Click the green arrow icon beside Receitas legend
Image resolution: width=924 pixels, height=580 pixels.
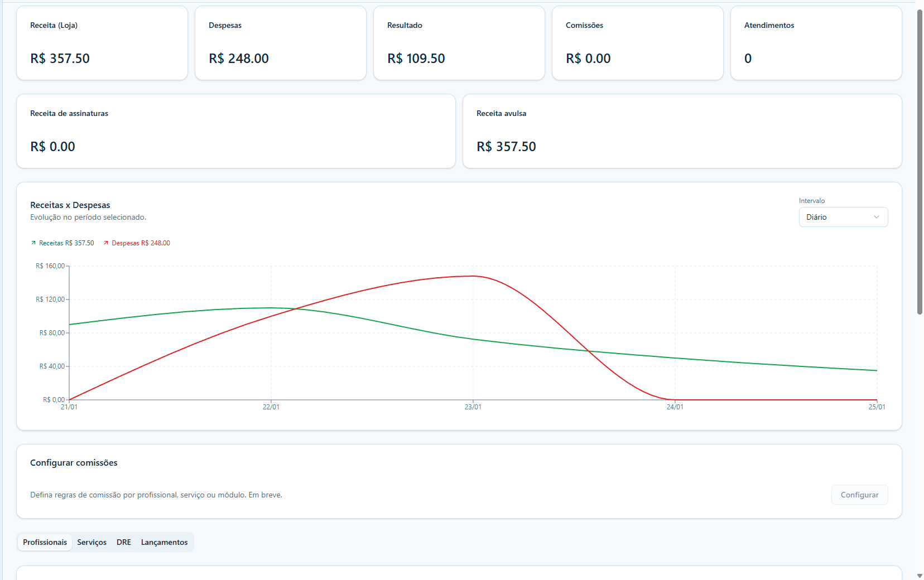[33, 243]
